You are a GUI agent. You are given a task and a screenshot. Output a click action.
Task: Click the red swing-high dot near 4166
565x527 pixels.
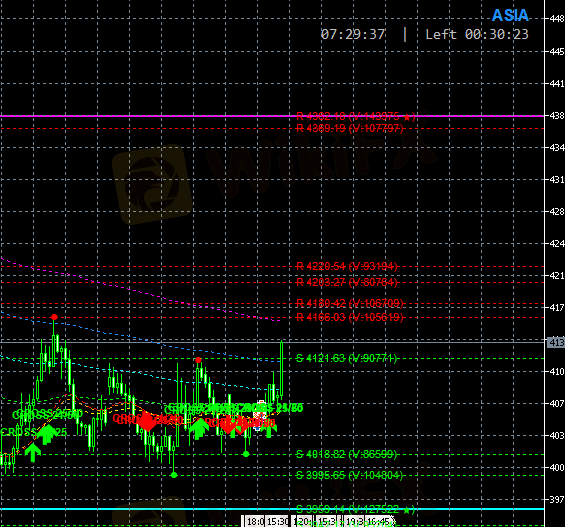54,317
